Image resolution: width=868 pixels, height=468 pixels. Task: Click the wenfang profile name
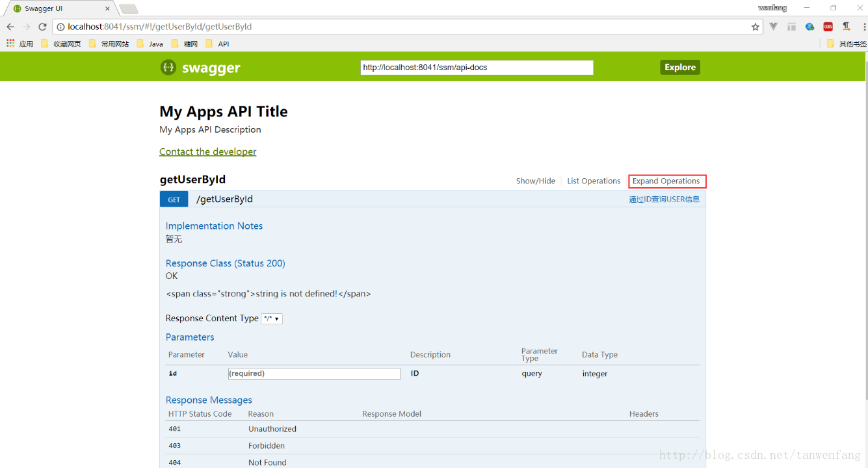pos(772,8)
